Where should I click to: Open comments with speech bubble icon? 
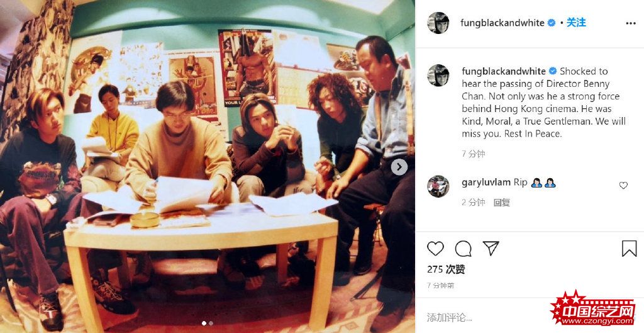463,249
